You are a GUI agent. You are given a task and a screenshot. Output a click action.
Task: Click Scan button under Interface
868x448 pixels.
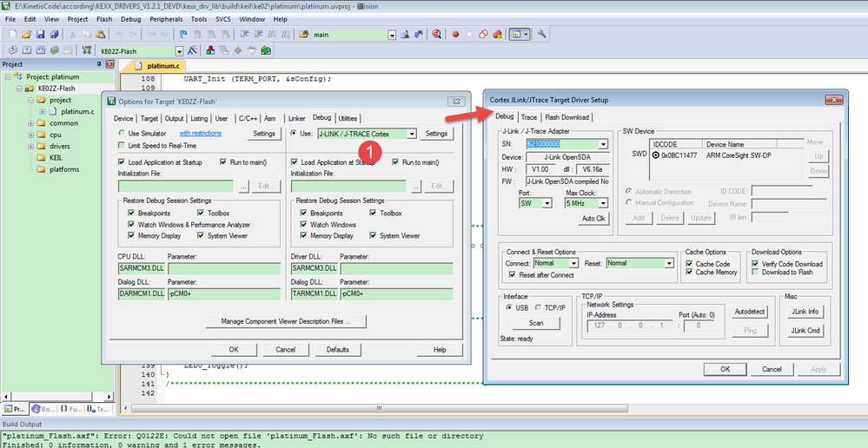pyautogui.click(x=536, y=323)
